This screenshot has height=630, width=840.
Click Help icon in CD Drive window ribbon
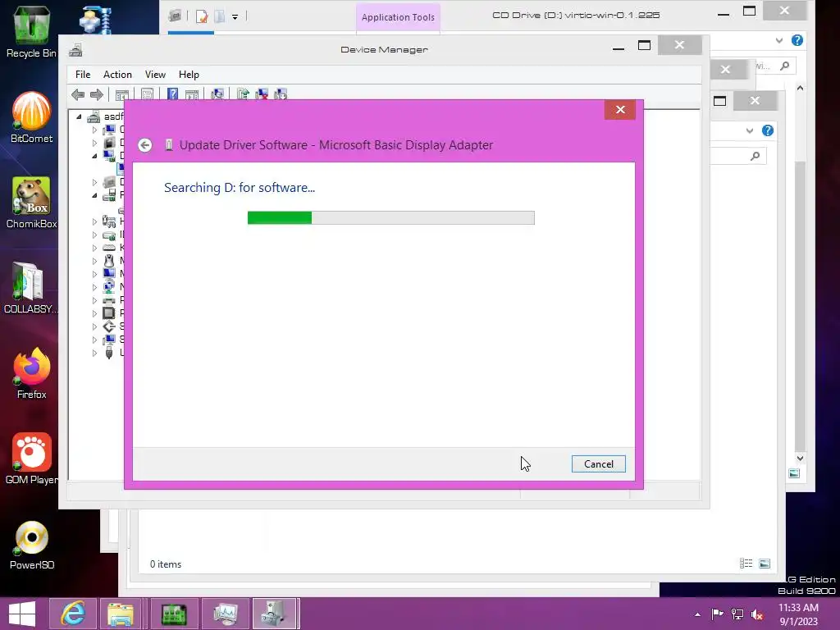797,40
